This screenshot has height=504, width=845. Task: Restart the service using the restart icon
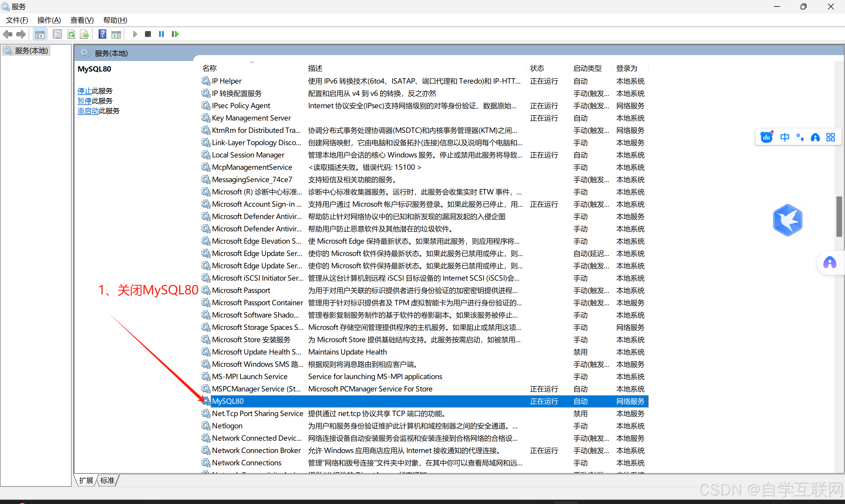coord(175,34)
